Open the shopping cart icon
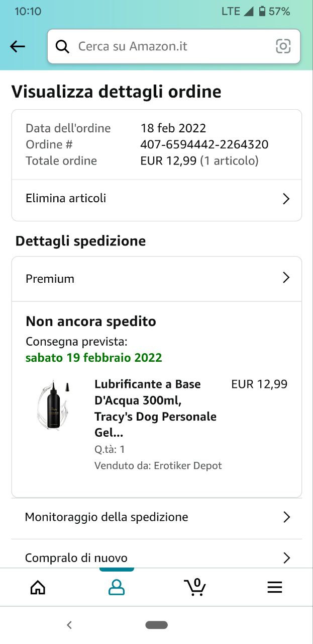Screen dimensions: 313x644 point(195,587)
